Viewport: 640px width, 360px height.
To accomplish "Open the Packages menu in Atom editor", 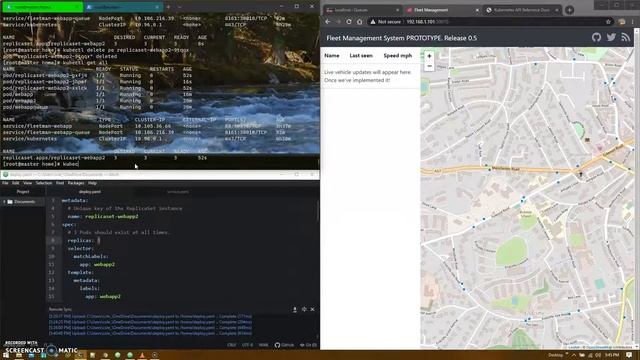I will (76, 183).
